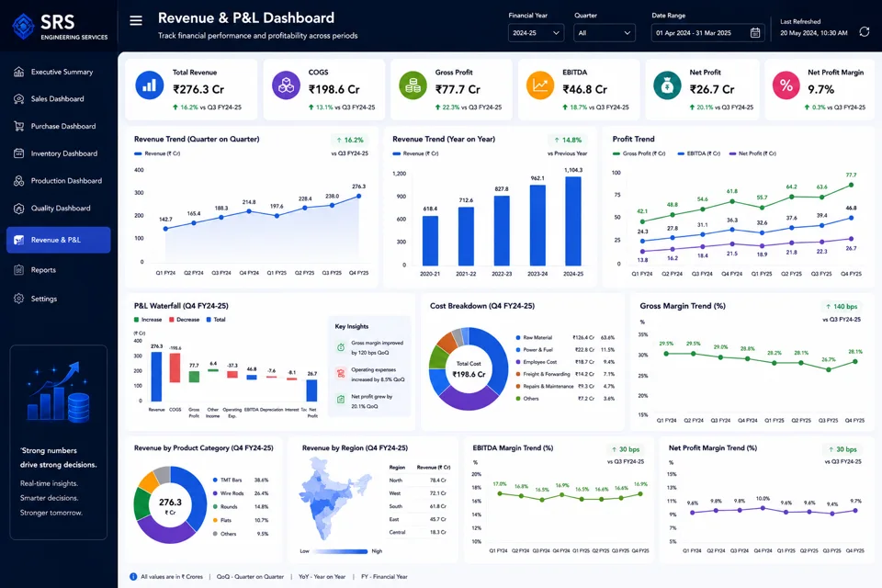This screenshot has width=882, height=588.
Task: Click the Purchase Dashboard cart icon
Action: pos(18,126)
